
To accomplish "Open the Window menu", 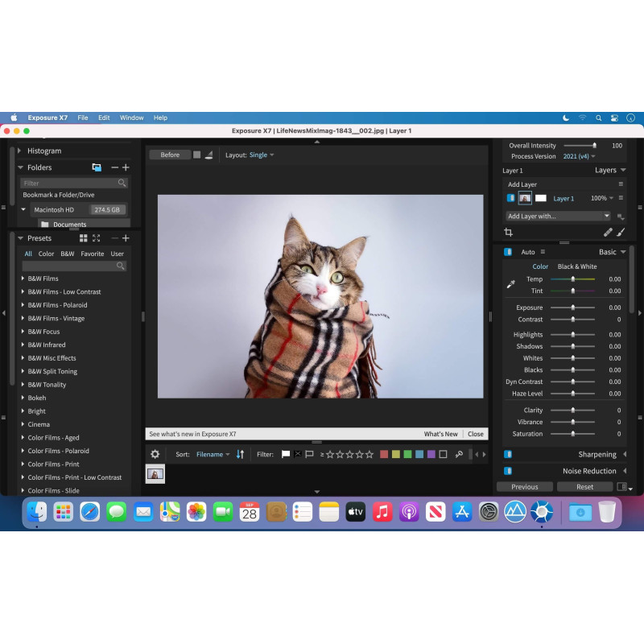I will tap(132, 118).
